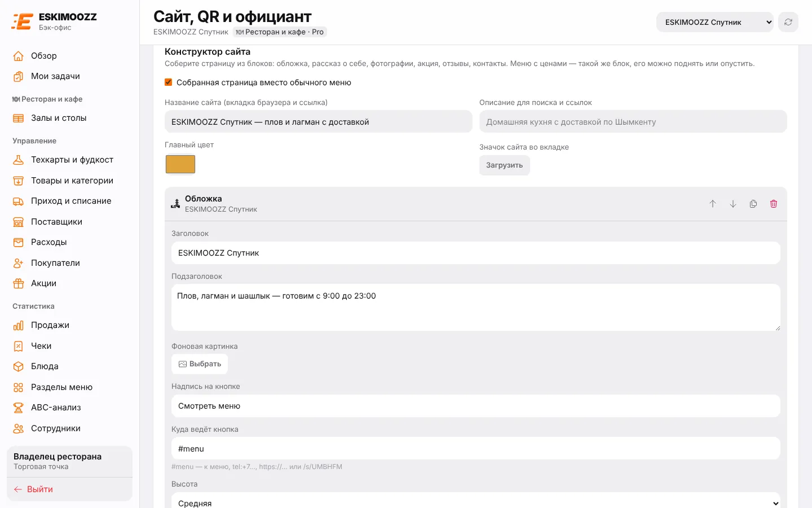Open the Главный цвет orange color swatch
This screenshot has width=812, height=508.
180,164
